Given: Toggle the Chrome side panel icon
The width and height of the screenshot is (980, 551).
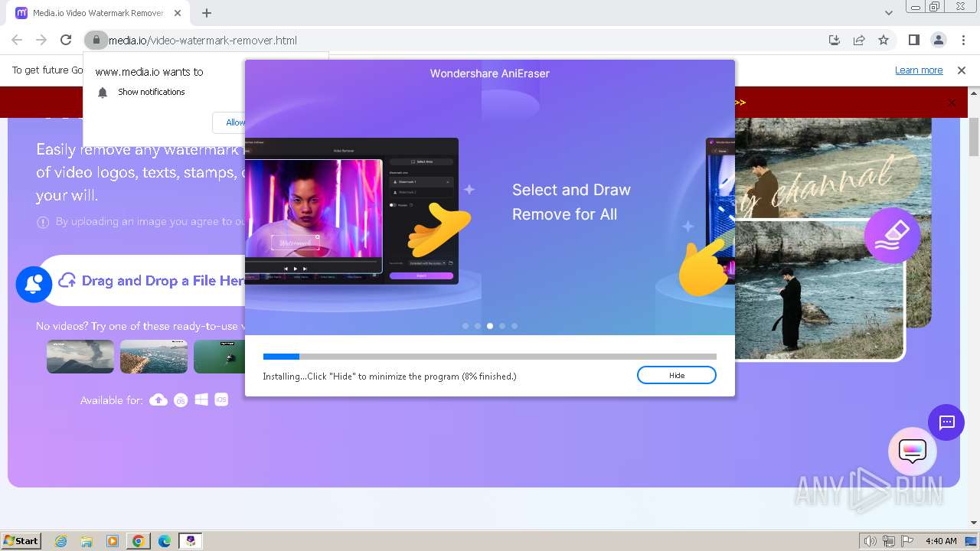Looking at the screenshot, I should [914, 40].
